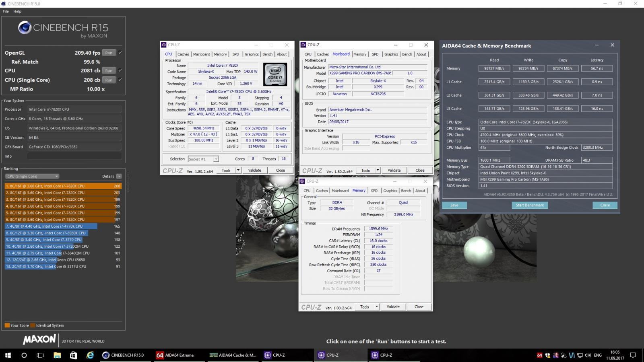Click the Memory Latency 56.7 ns value
The image size is (644, 362).
tap(597, 68)
